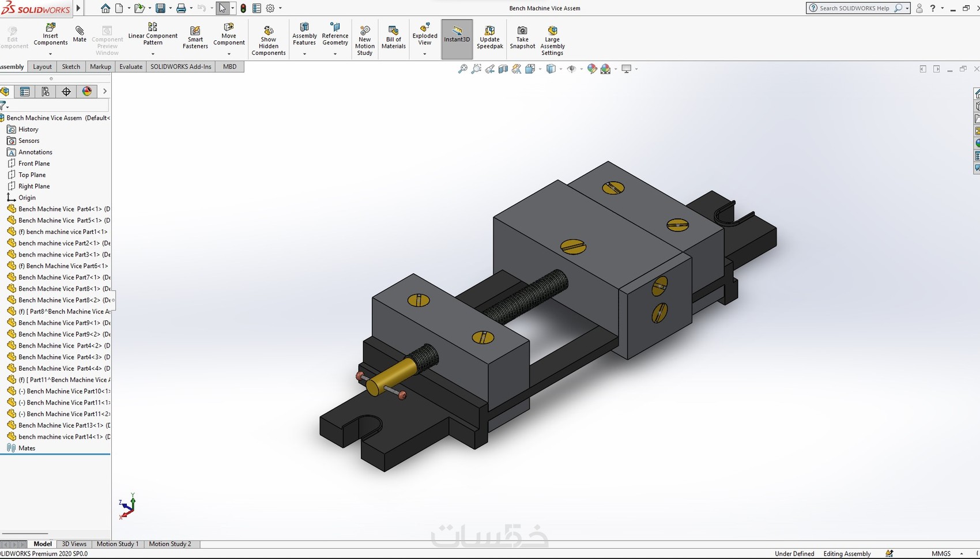Click the Exploded View tool

pos(425,35)
